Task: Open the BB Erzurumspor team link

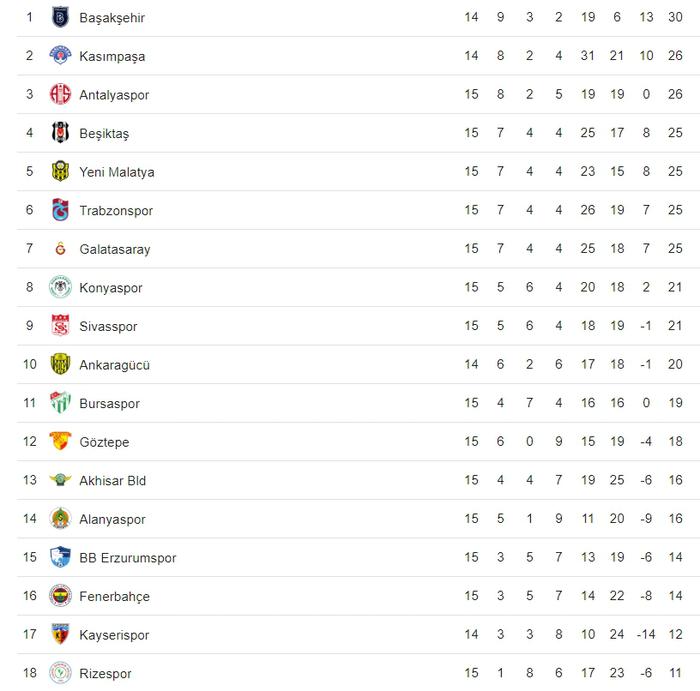Action: click(128, 558)
